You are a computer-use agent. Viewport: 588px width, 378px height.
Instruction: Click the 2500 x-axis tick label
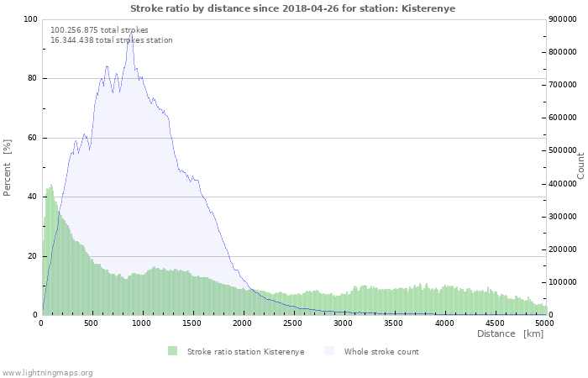(292, 323)
